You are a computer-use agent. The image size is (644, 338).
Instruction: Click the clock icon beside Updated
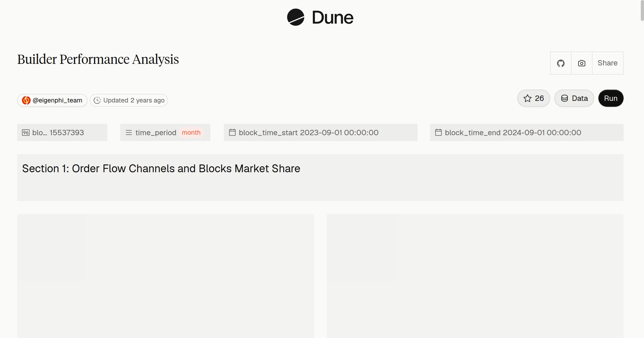pos(97,100)
